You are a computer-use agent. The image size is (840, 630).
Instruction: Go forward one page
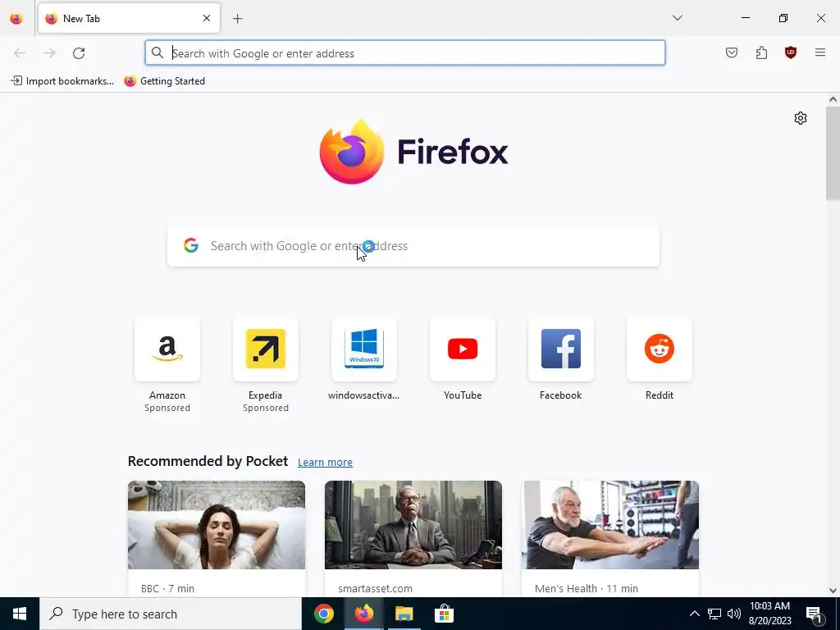[49, 53]
